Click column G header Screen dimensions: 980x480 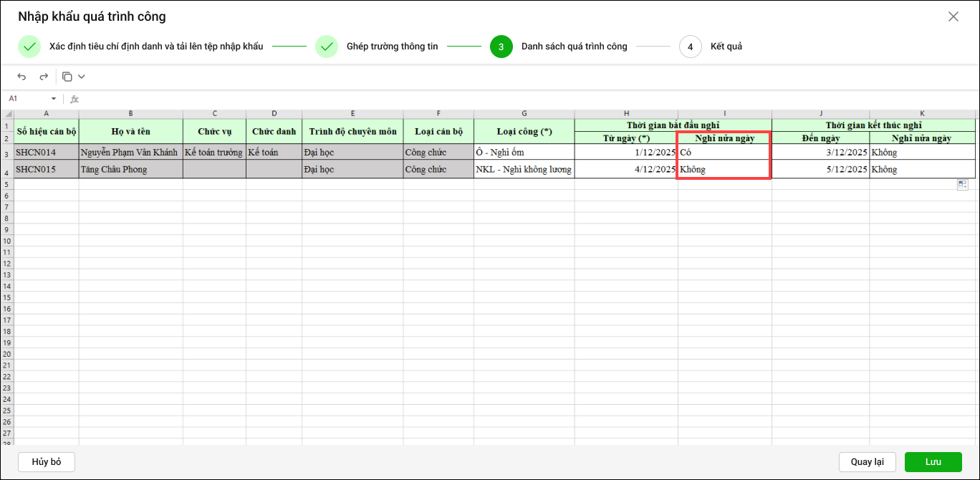(x=524, y=114)
